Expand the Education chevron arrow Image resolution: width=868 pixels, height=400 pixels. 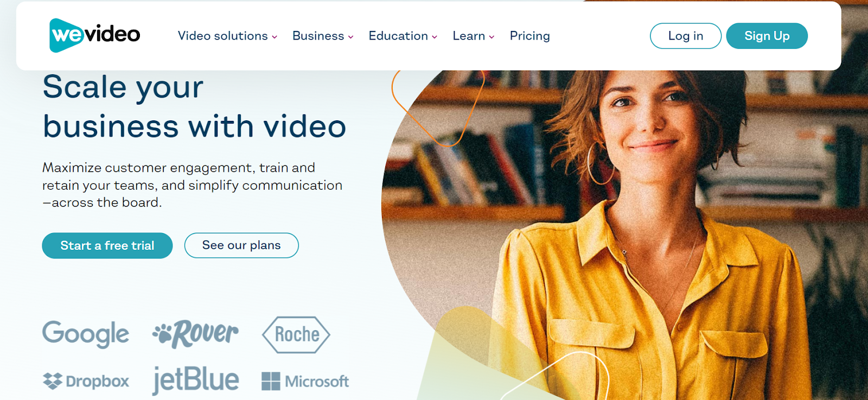pos(435,37)
